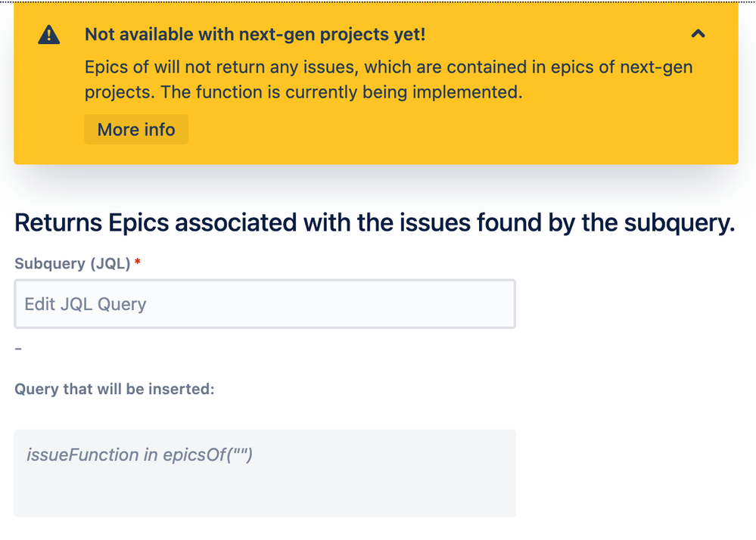Click the warning triangle icon in banner
Image resolution: width=756 pixels, height=540 pixels.
(48, 35)
